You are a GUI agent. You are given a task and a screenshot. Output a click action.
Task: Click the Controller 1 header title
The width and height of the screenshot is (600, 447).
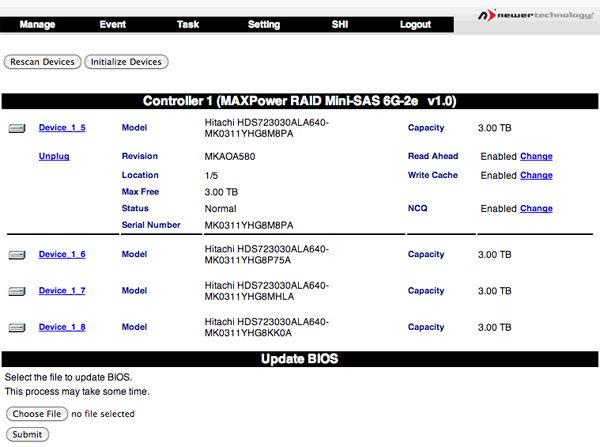pos(300,101)
